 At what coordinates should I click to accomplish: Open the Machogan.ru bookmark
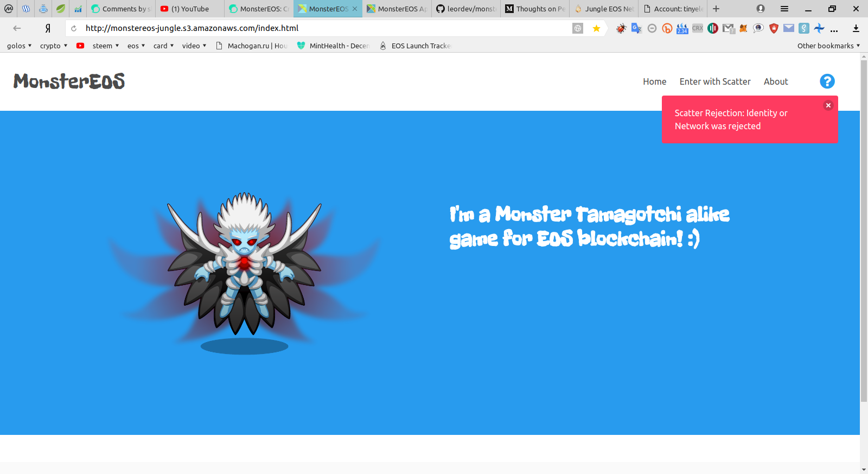click(252, 46)
